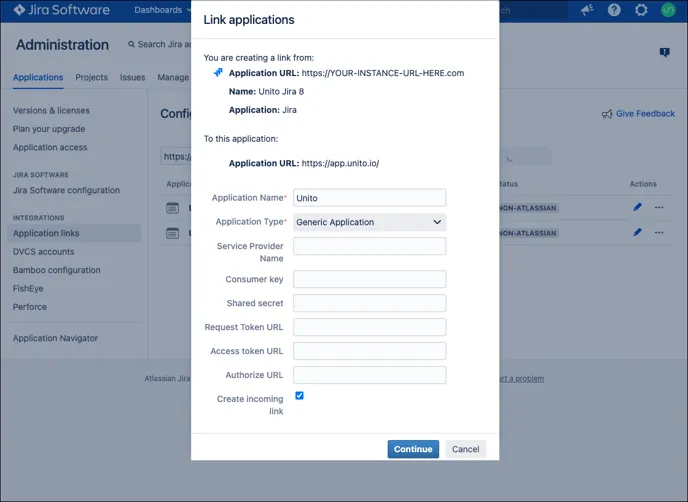Image resolution: width=688 pixels, height=502 pixels.
Task: Focus the Application Name field
Action: (369, 198)
